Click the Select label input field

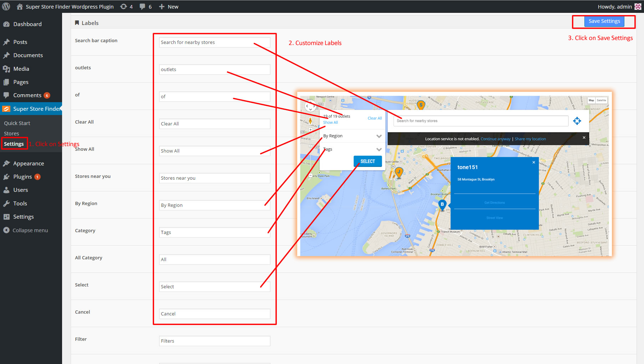click(x=214, y=287)
